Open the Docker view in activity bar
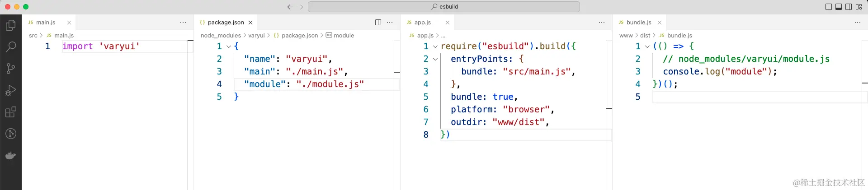The width and height of the screenshot is (868, 190). (x=10, y=156)
